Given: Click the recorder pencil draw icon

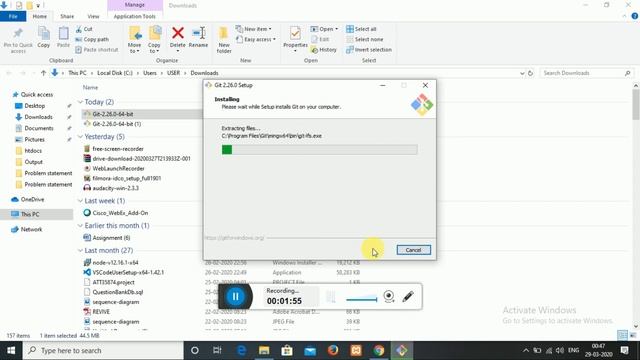Looking at the screenshot, I should coord(408,296).
